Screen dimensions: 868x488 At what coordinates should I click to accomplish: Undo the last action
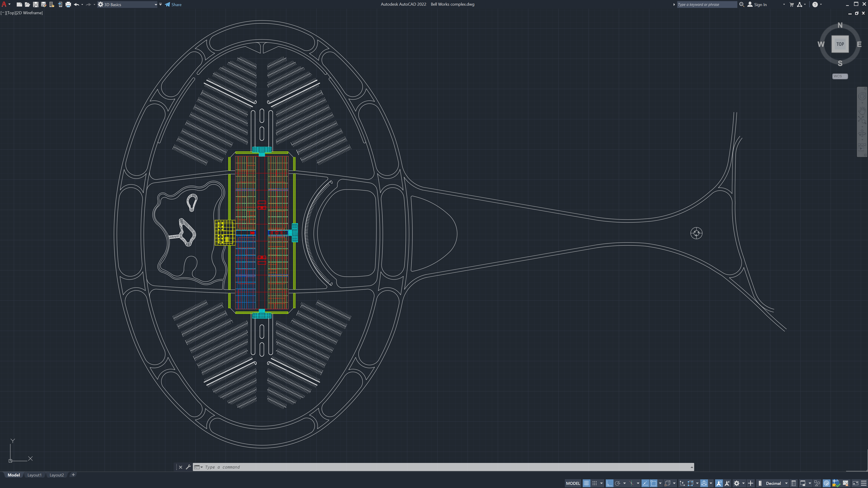(76, 4)
